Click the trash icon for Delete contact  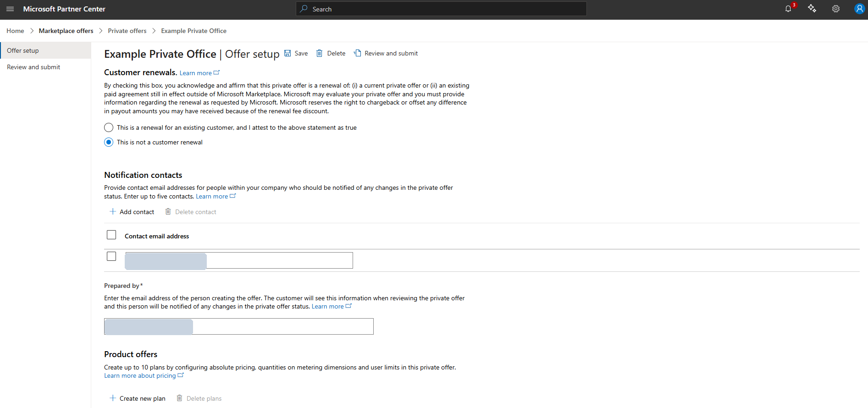pyautogui.click(x=168, y=211)
